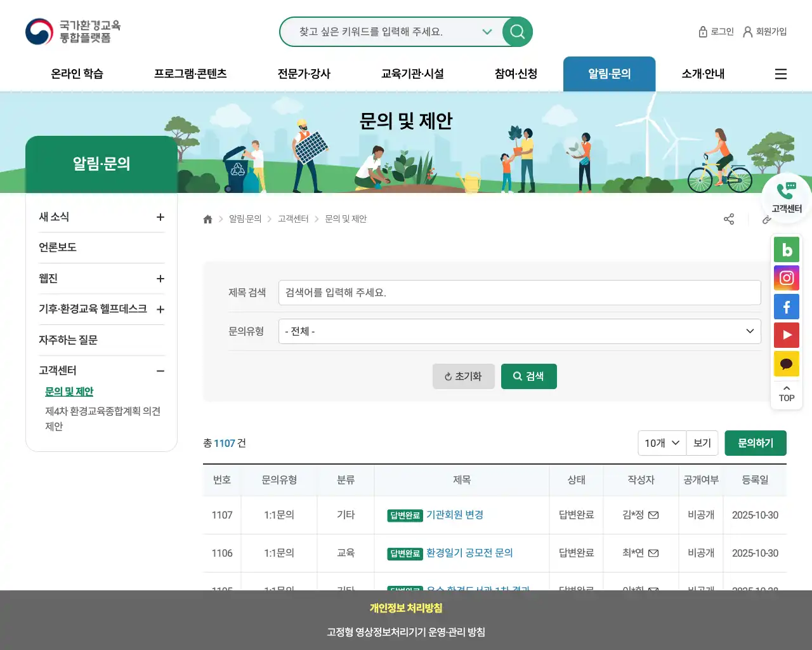Click the TOP scroll button
Image resolution: width=812 pixels, height=650 pixels.
[787, 394]
